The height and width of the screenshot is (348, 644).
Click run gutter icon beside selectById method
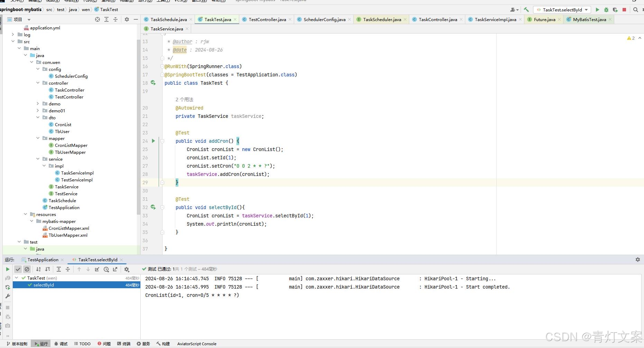(153, 207)
